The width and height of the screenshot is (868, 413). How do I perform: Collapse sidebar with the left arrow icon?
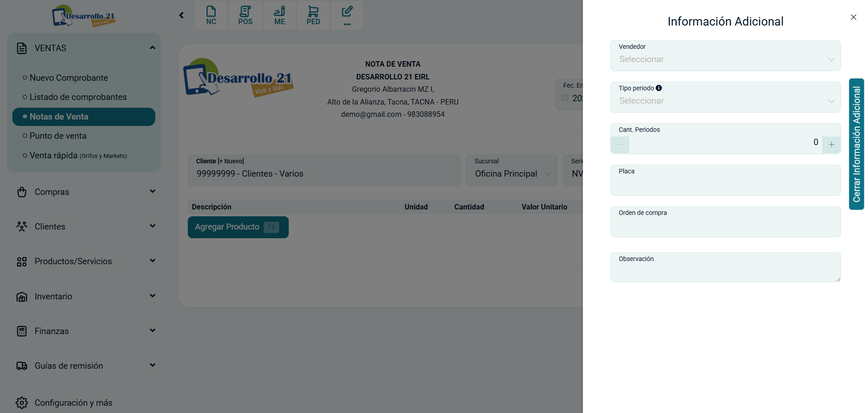coord(181,16)
